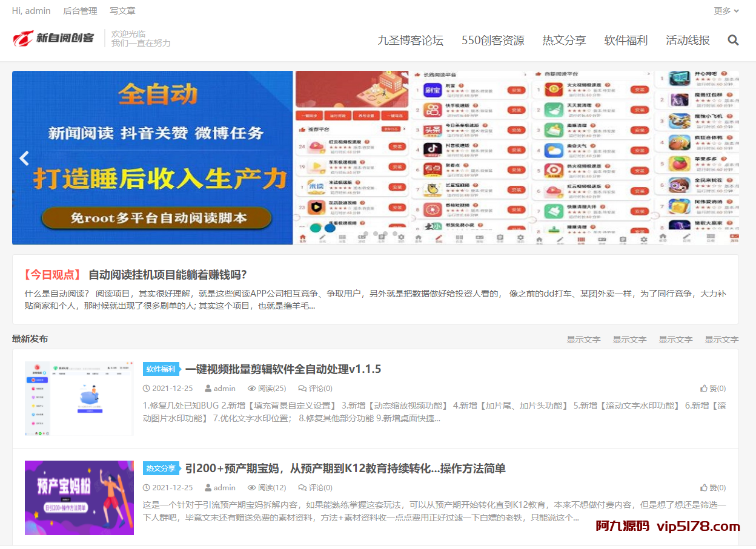The height and width of the screenshot is (549, 756).
Task: Like the 预产期宝妈 post 赞(0)
Action: pos(713,488)
